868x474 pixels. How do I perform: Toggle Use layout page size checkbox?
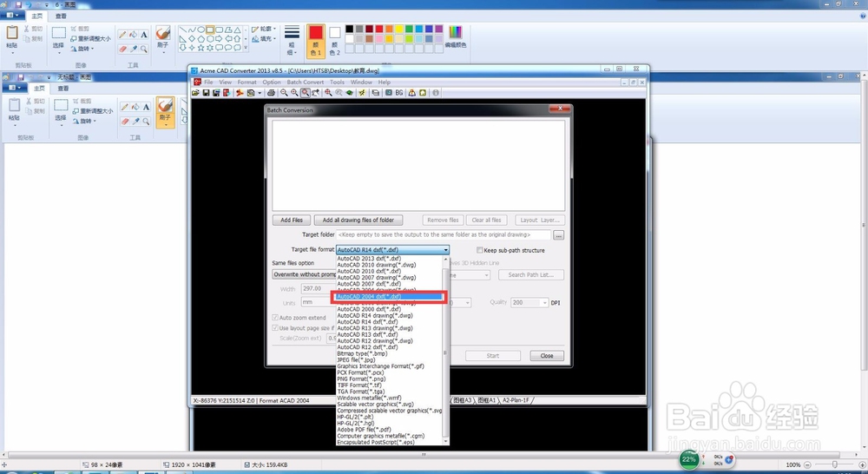click(x=275, y=328)
